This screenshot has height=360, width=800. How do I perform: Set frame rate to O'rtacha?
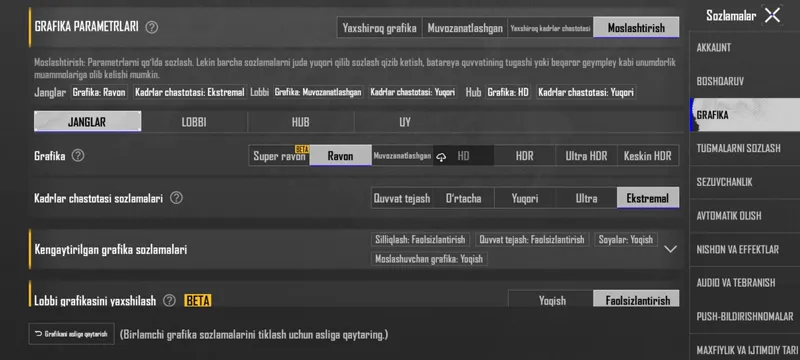pos(463,198)
